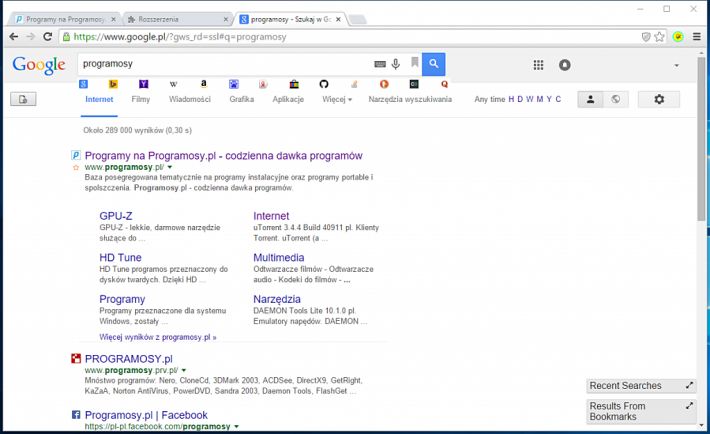Open the HD Tune sitelink
Screen dimensions: 710x434
pyautogui.click(x=120, y=258)
